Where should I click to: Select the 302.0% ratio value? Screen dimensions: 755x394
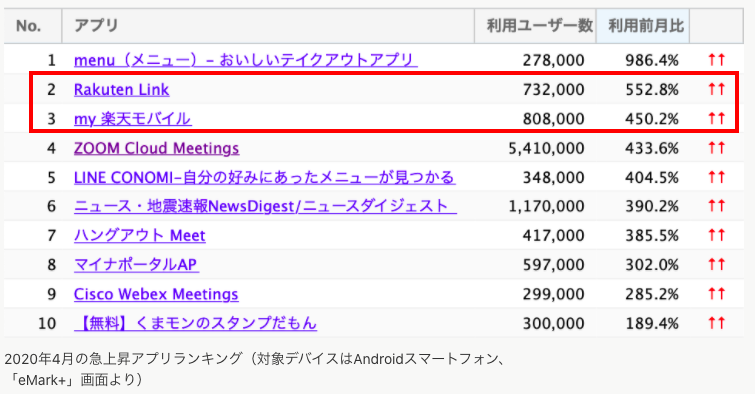(652, 264)
